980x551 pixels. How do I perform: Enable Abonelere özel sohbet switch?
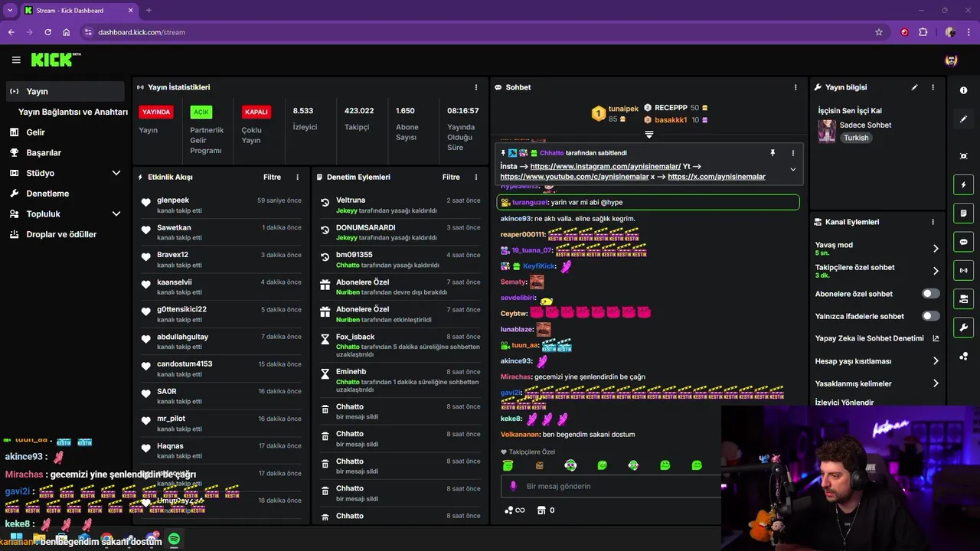[931, 294]
